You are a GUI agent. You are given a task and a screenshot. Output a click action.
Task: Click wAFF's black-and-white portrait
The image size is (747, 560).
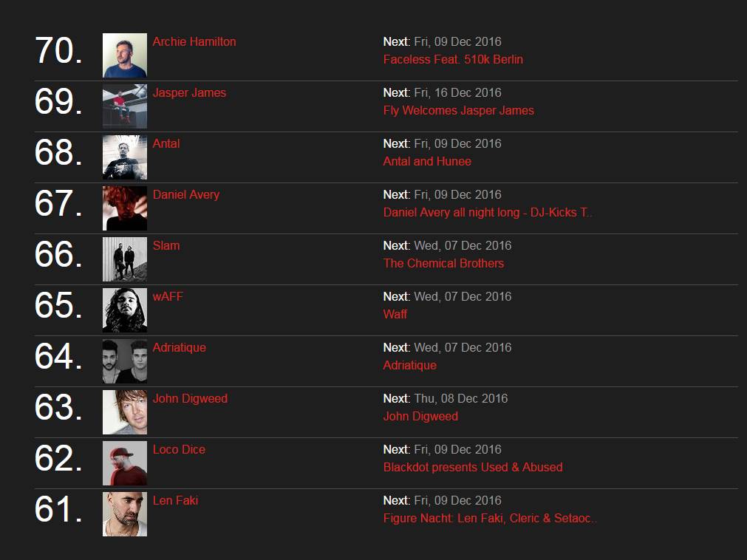point(124,310)
